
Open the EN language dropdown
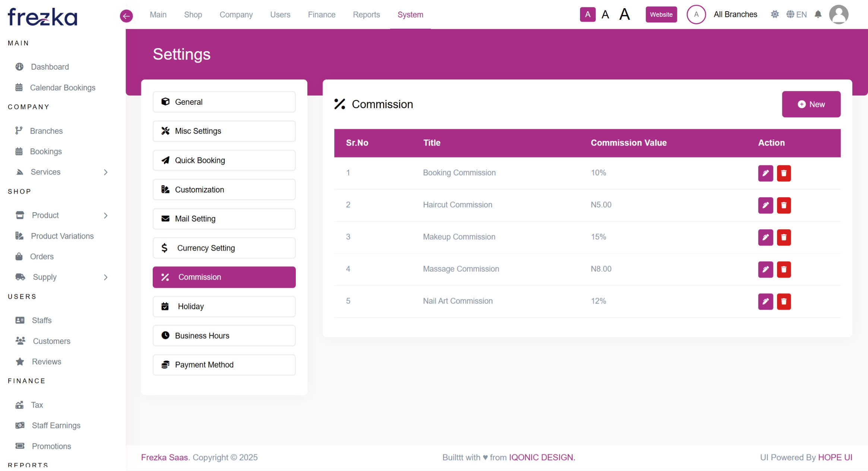click(x=796, y=15)
